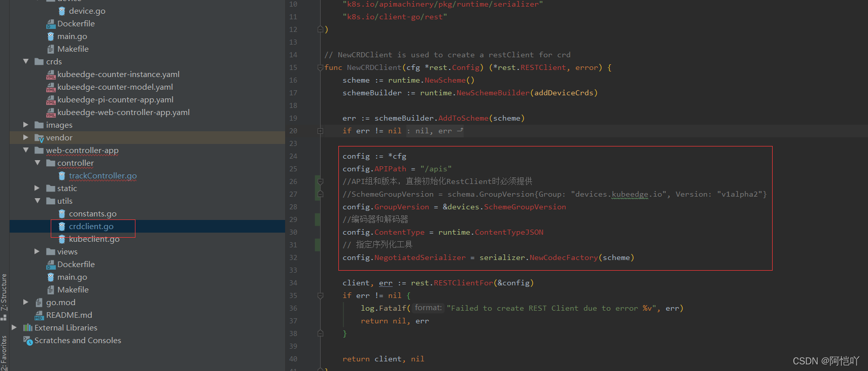Open main.go under web-controller-app

coord(72,277)
